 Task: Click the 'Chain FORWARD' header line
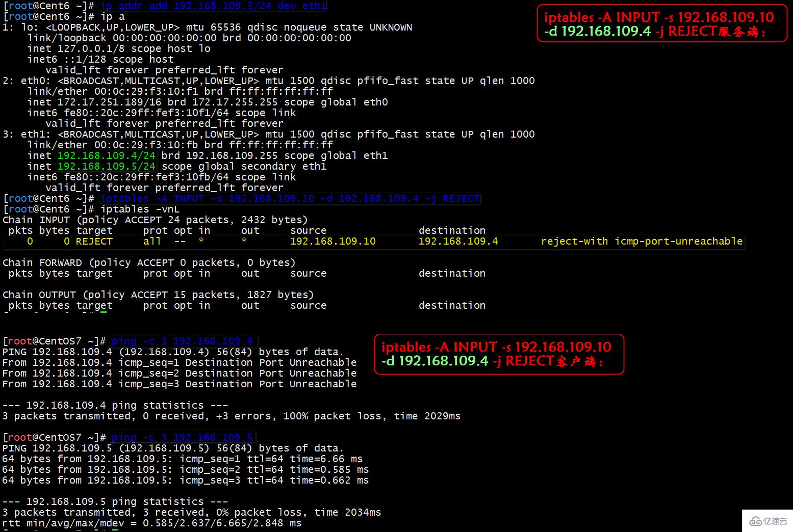149,262
